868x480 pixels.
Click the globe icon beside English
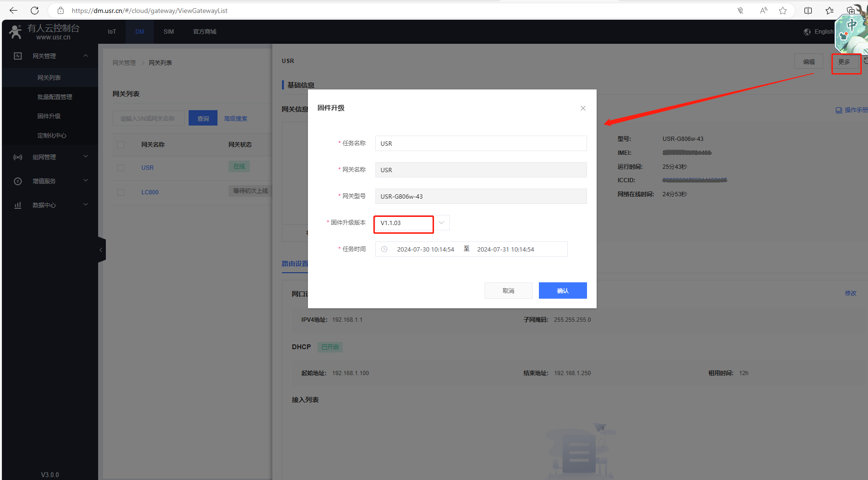[x=807, y=32]
